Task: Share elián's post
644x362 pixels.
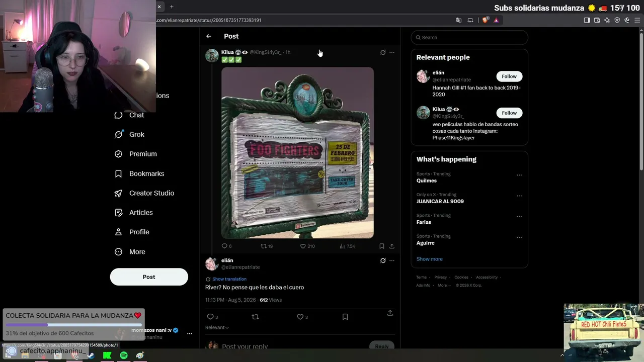Action: tap(390, 313)
